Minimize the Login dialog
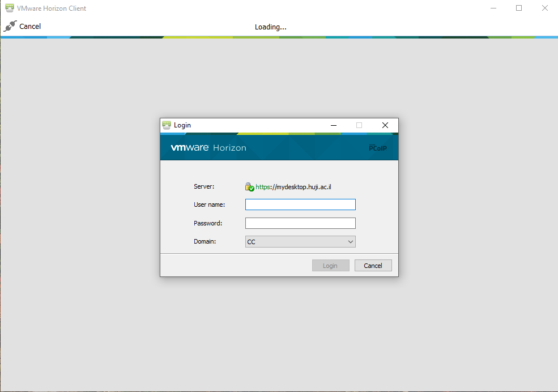The width and height of the screenshot is (558, 392). 334,125
